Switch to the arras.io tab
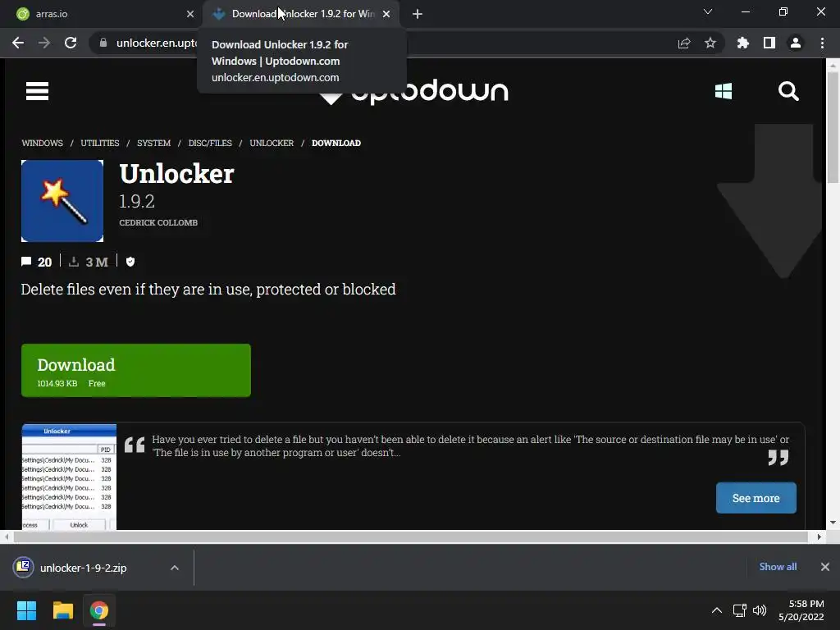Image resolution: width=840 pixels, height=630 pixels. click(x=102, y=14)
